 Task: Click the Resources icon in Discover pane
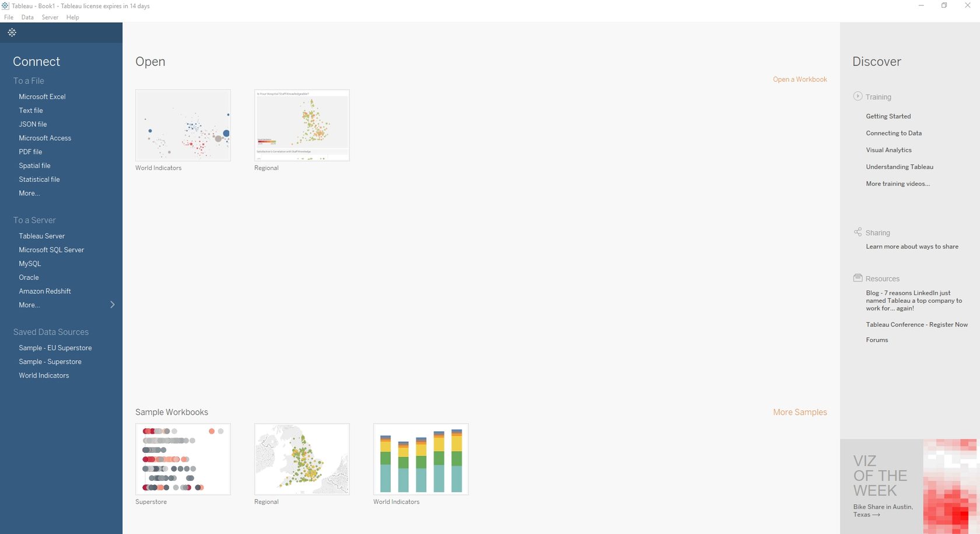(x=857, y=278)
